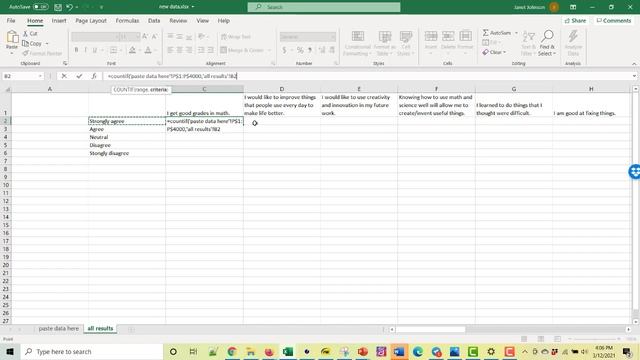Click the Select All corner triangle
Viewport: 640px width, 360px height.
pyautogui.click(x=7, y=89)
